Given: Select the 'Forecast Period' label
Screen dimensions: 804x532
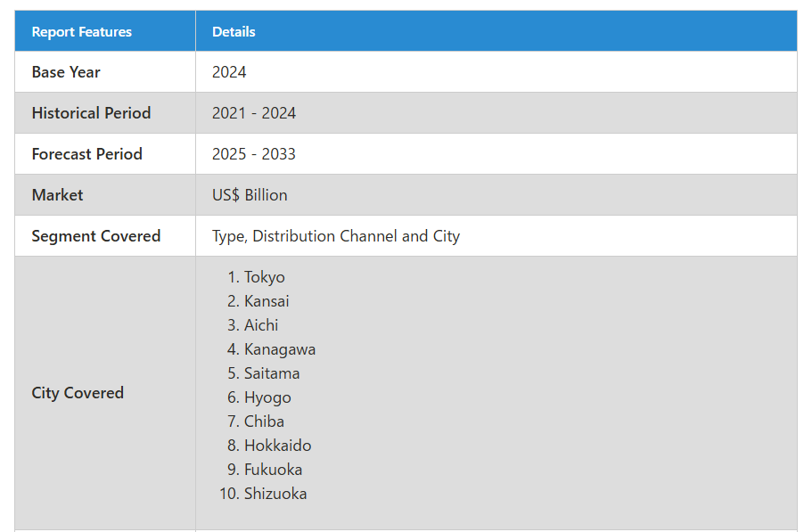Looking at the screenshot, I should [x=86, y=154].
